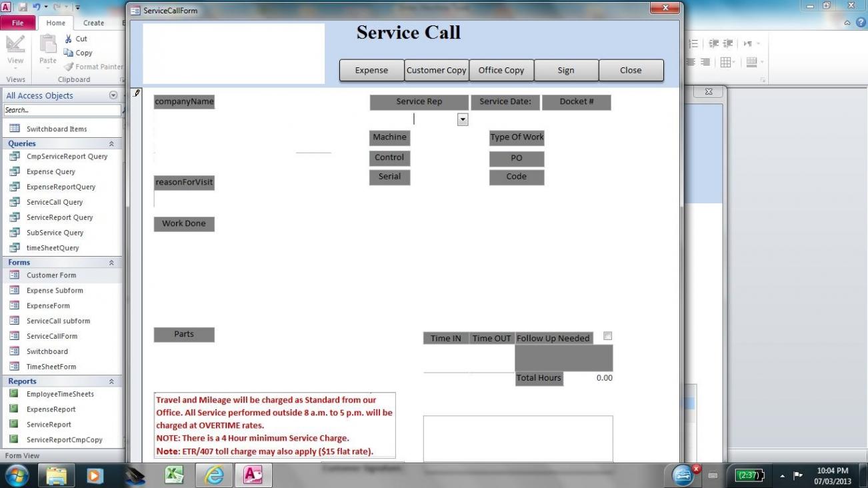Collapse the Forms group
This screenshot has height=488, width=868.
(111, 263)
